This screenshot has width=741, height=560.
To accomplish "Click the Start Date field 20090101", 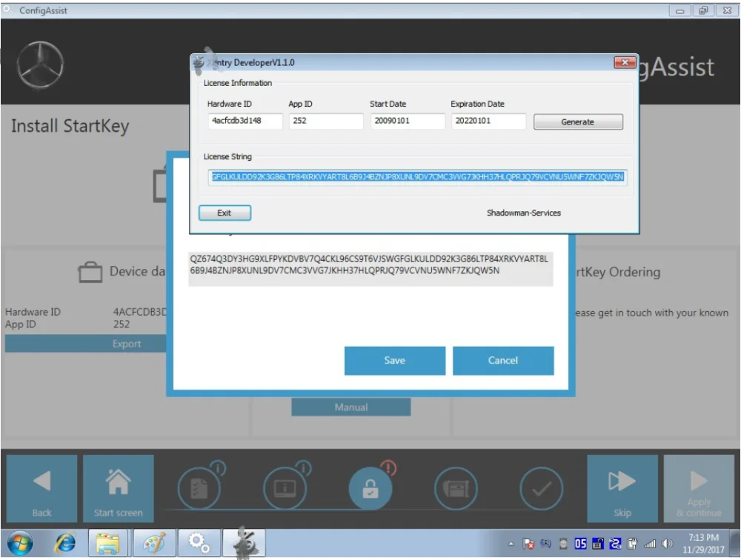I will click(x=408, y=121).
